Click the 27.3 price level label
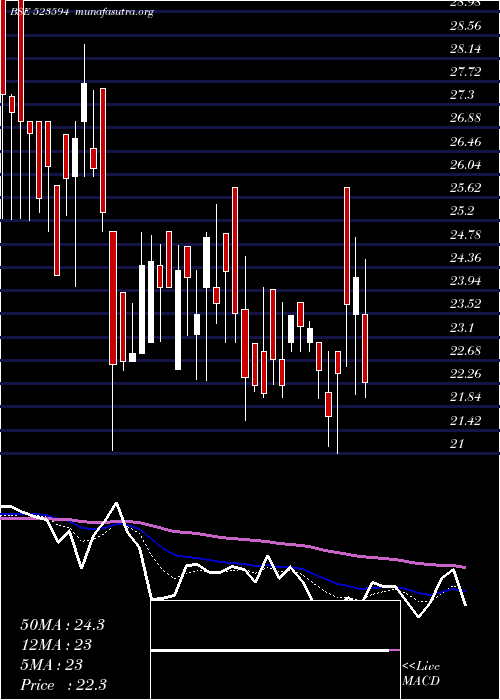500x700 pixels. pyautogui.click(x=462, y=95)
